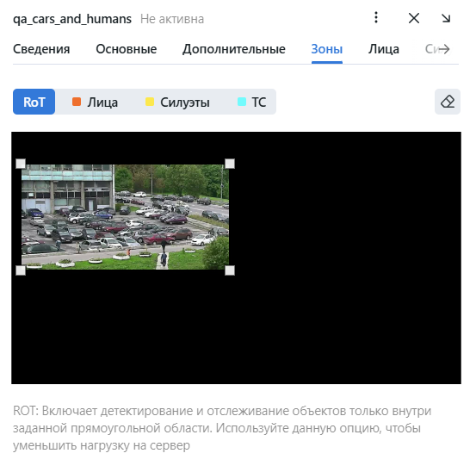This screenshot has height=472, width=476.
Task: Click the parking lot camera preview
Action: pyautogui.click(x=125, y=217)
